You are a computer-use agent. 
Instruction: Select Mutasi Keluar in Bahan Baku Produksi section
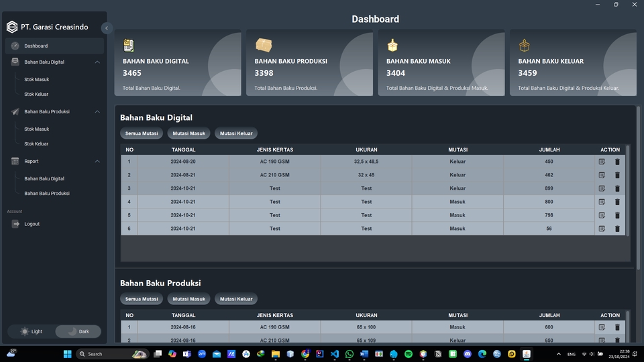pyautogui.click(x=236, y=299)
